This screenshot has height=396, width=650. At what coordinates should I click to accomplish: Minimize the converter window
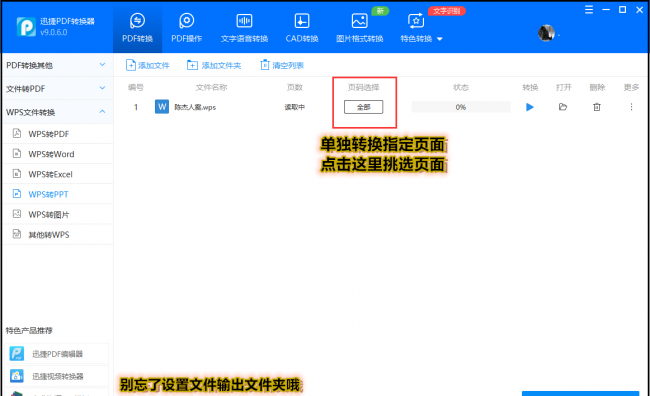[x=606, y=10]
